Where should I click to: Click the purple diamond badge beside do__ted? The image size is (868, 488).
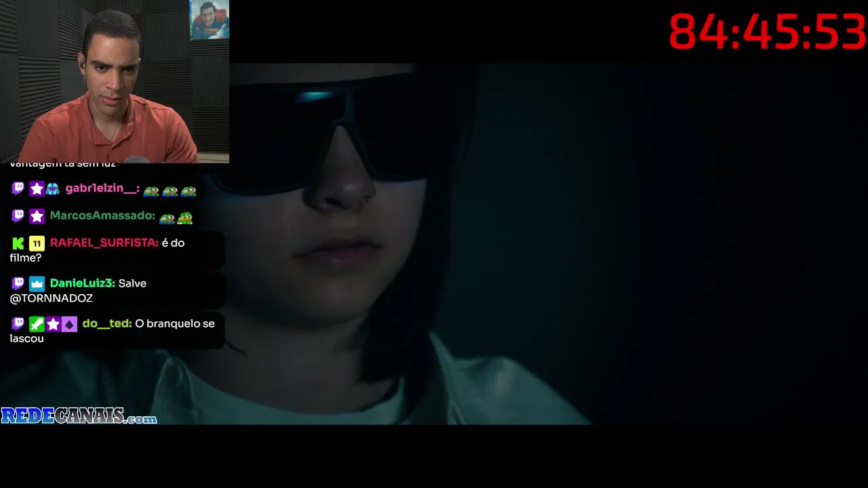coord(69,324)
